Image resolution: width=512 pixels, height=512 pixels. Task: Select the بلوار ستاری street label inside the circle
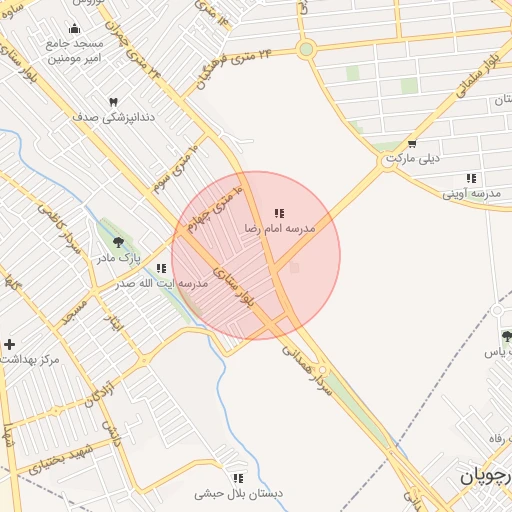(234, 286)
